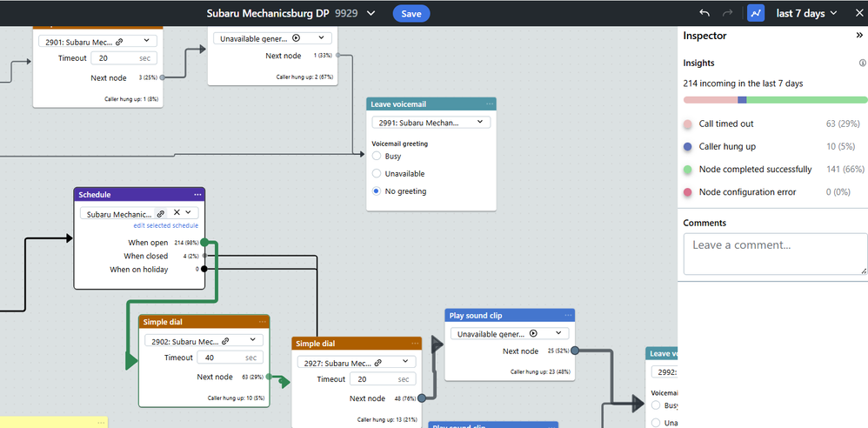
Task: Click Leave voicemail node header
Action: tap(431, 104)
